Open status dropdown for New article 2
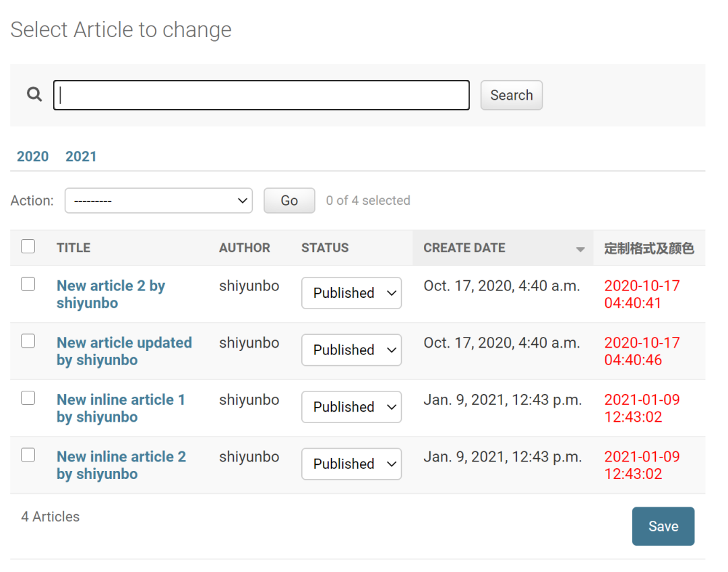This screenshot has width=728, height=572. [x=351, y=292]
